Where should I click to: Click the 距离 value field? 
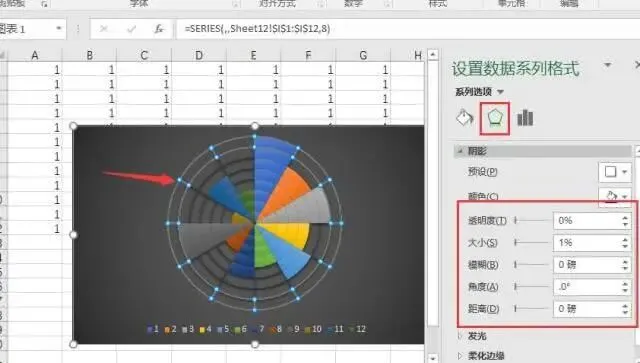[x=587, y=309]
